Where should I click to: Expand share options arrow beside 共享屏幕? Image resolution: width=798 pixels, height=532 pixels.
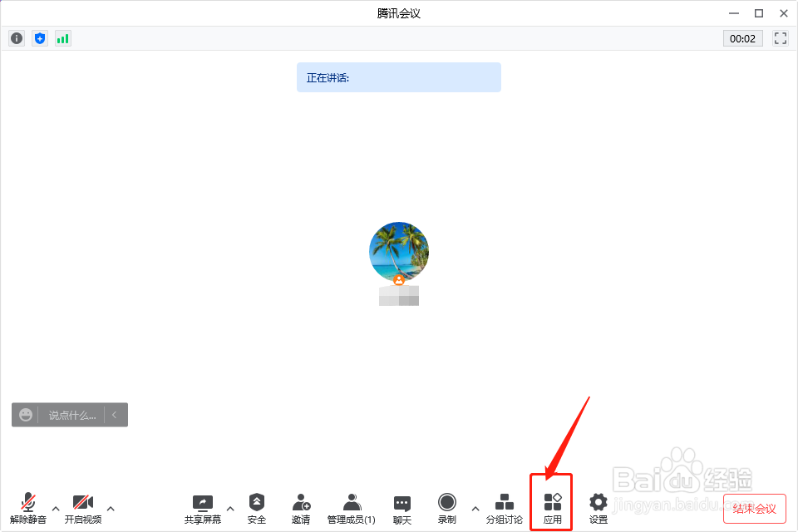[230, 508]
